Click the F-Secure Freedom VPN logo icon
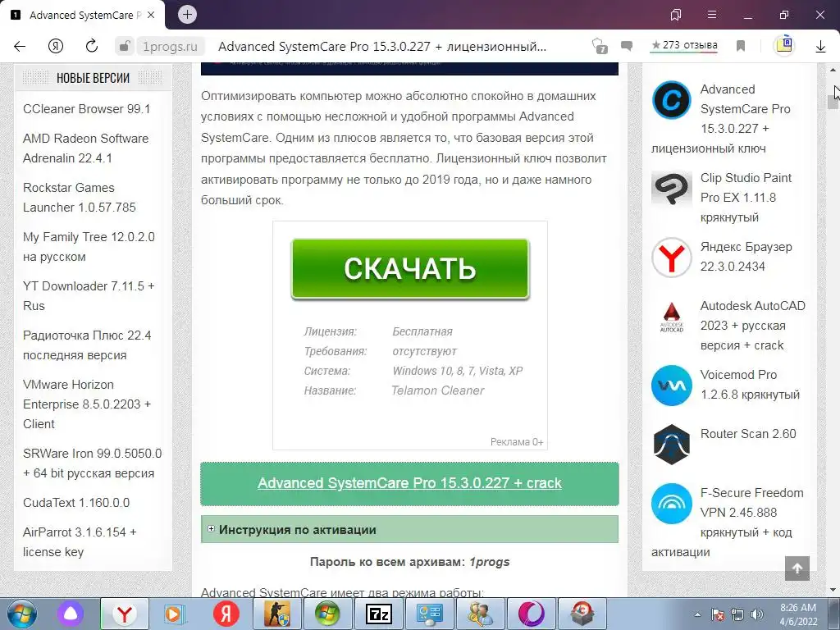 click(671, 503)
